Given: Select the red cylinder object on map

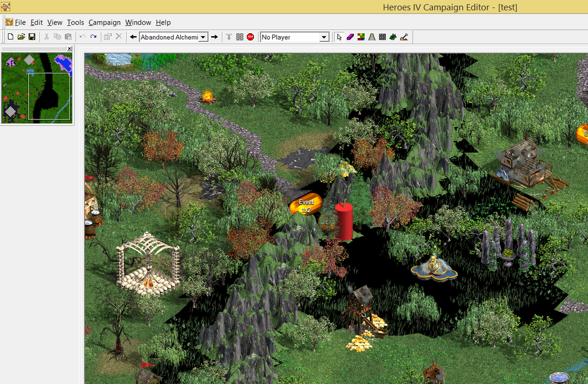Looking at the screenshot, I should [x=343, y=221].
